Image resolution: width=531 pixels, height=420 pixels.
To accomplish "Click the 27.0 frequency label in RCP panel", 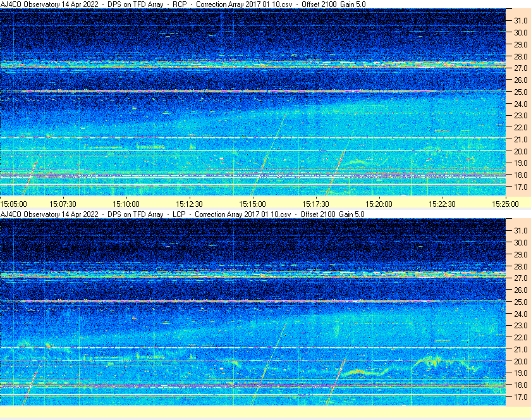I will (521, 68).
